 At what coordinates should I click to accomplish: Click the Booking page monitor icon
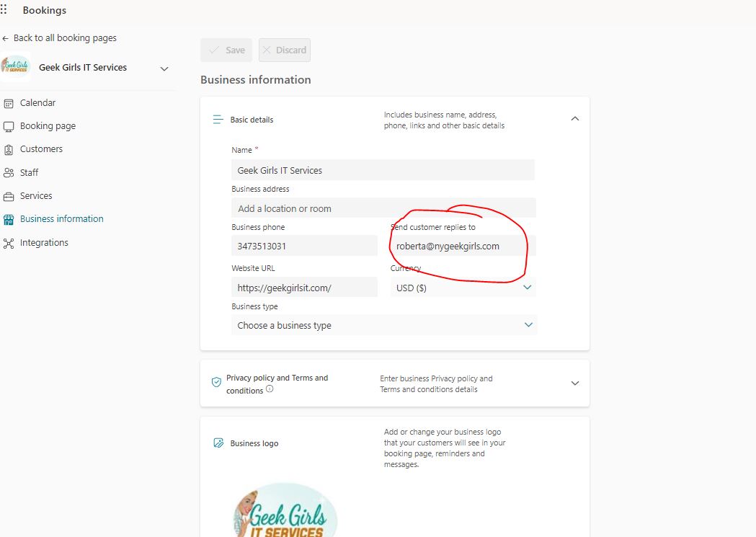coord(9,126)
